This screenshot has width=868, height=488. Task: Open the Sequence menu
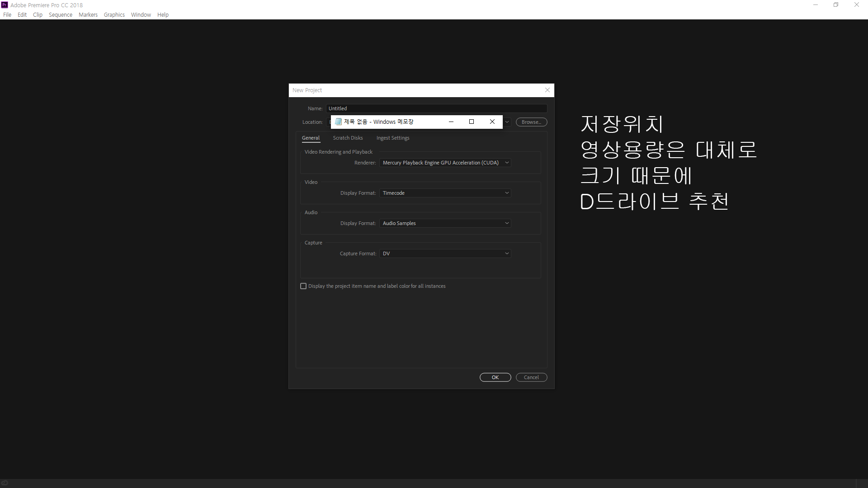[x=61, y=15]
